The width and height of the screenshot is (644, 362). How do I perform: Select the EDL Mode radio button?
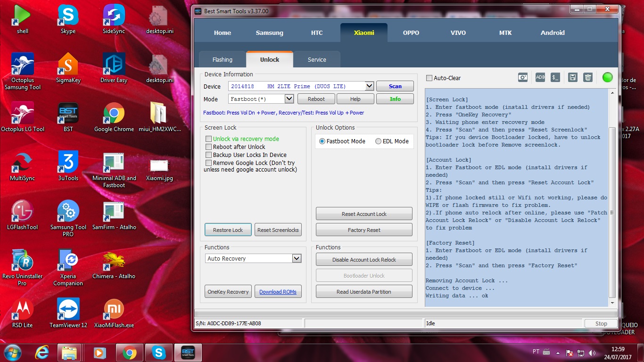click(378, 141)
